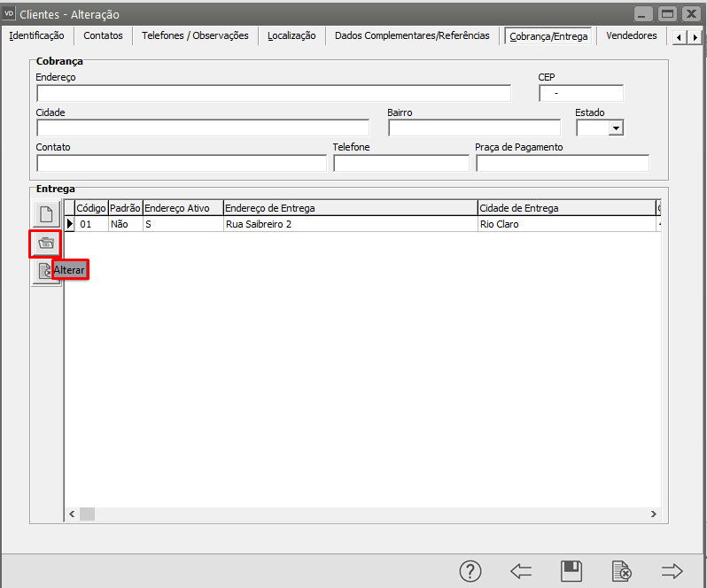Click the Cidade de Entrega column header
Image resolution: width=707 pixels, height=588 pixels.
564,208
